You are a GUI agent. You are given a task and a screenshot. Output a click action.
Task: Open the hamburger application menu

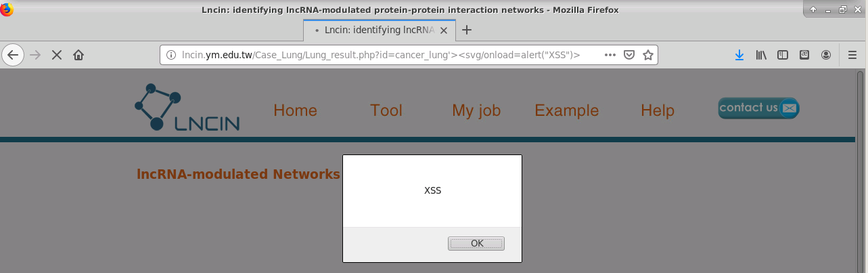pyautogui.click(x=852, y=55)
